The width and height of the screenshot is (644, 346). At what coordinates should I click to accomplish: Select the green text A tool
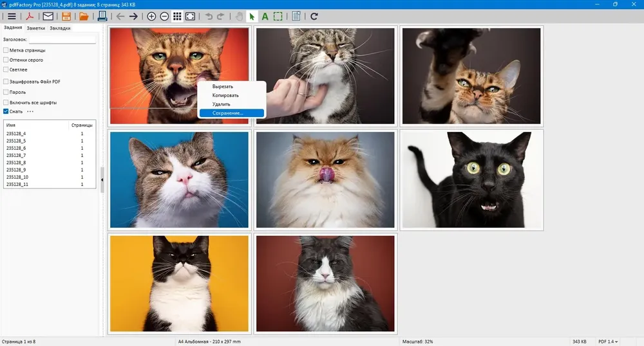pyautogui.click(x=265, y=16)
